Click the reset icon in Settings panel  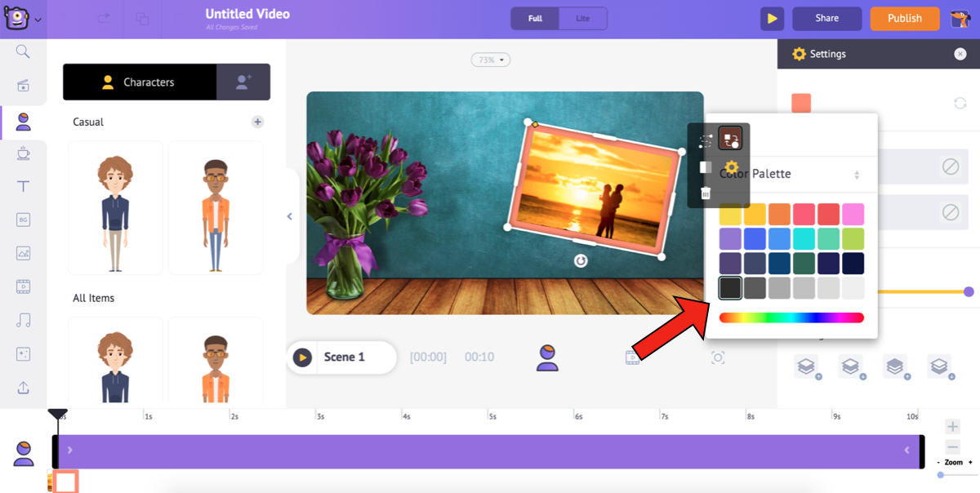[960, 104]
